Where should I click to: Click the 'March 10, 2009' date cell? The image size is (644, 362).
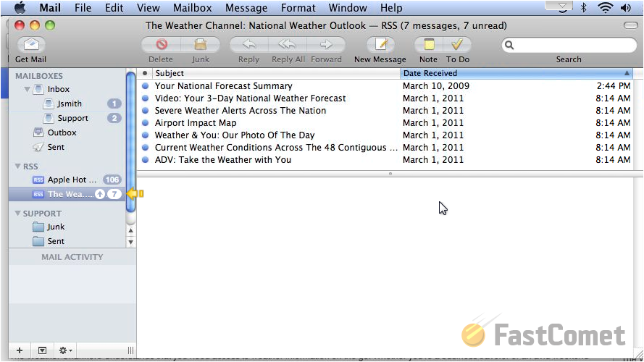pos(436,85)
